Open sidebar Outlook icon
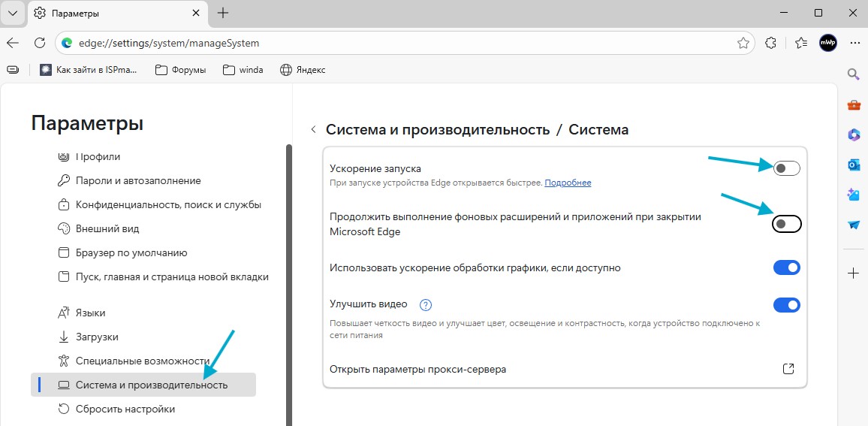The height and width of the screenshot is (426, 868). 853,165
